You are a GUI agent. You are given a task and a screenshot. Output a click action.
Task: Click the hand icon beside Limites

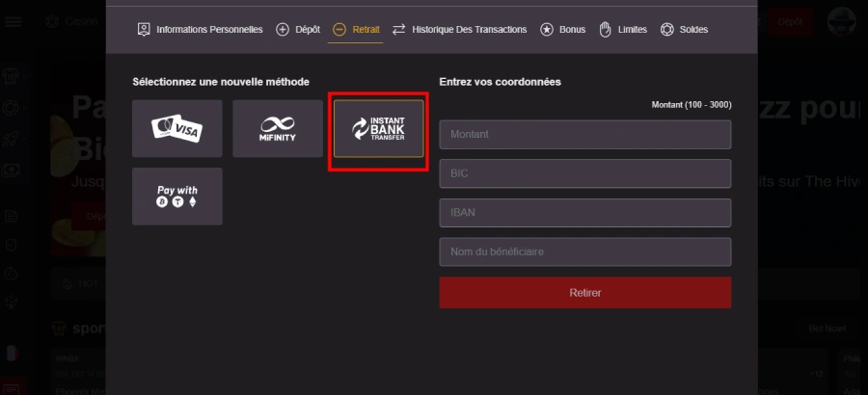click(605, 29)
